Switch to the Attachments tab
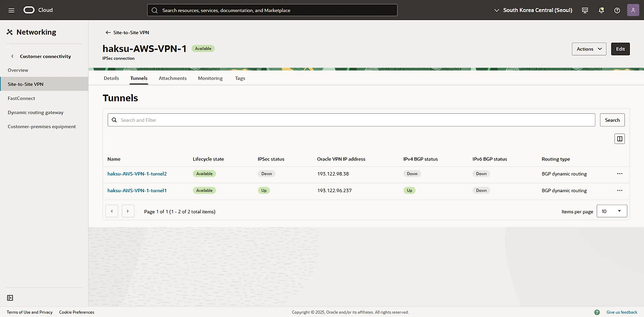 (173, 78)
